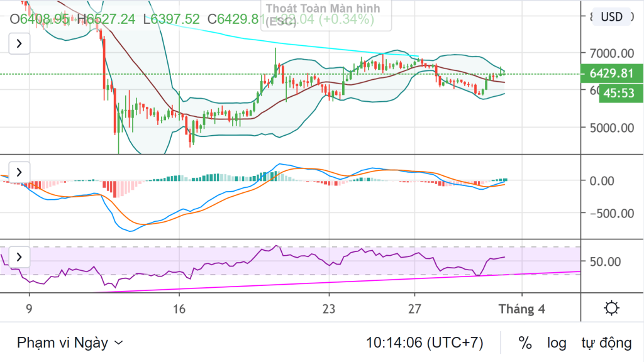Click the -500.00 MACD axis label
The width and height of the screenshot is (644, 362).
click(x=609, y=212)
